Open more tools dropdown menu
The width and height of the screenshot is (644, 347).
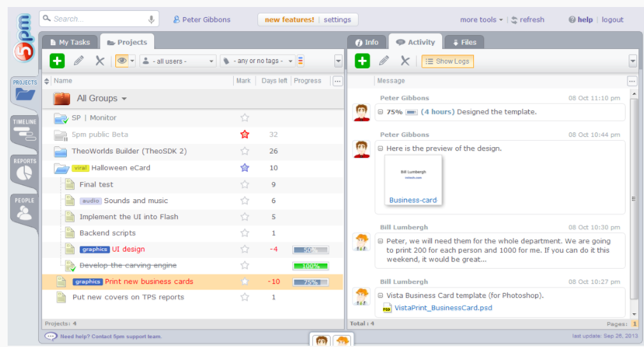point(482,20)
